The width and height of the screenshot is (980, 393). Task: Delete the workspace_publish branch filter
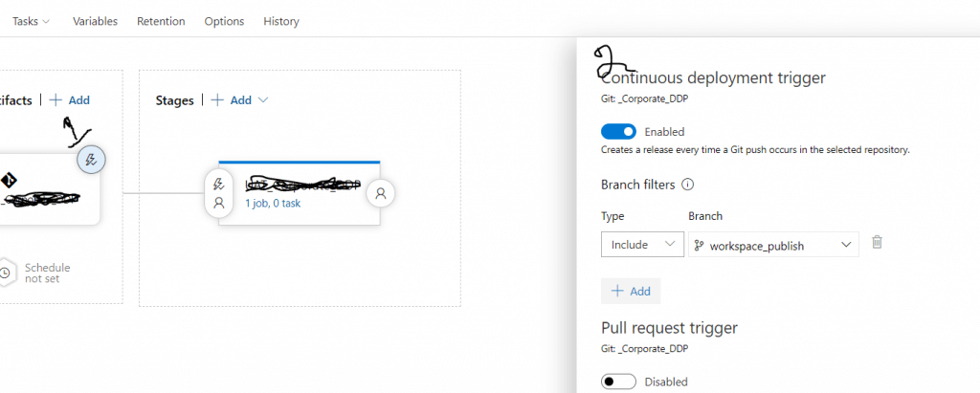(x=877, y=243)
